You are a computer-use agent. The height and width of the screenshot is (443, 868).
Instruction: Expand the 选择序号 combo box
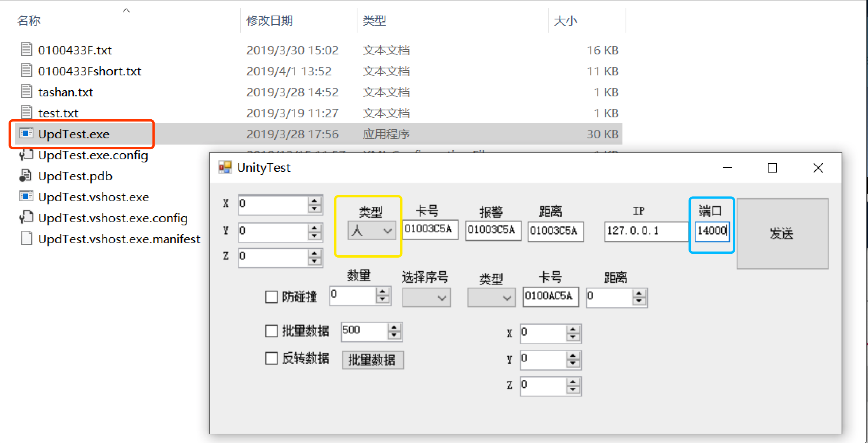coord(426,298)
